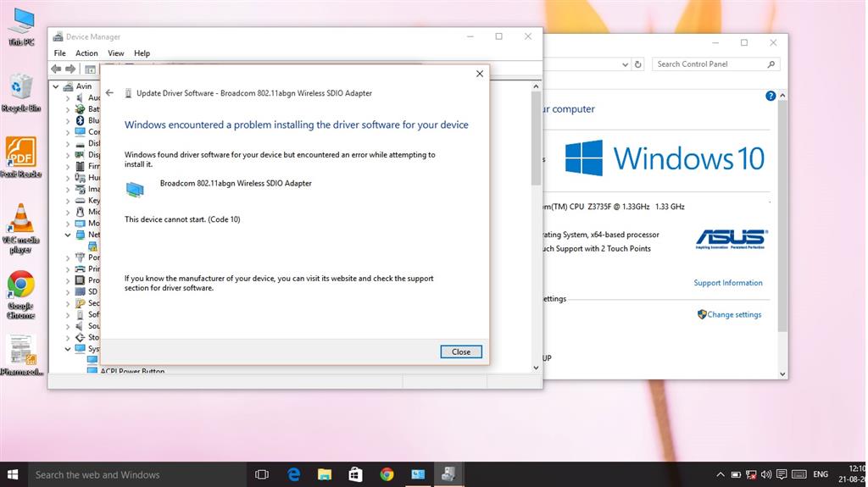Open Pharmacol... document on desktop
This screenshot has height=487, width=868.
[x=21, y=354]
